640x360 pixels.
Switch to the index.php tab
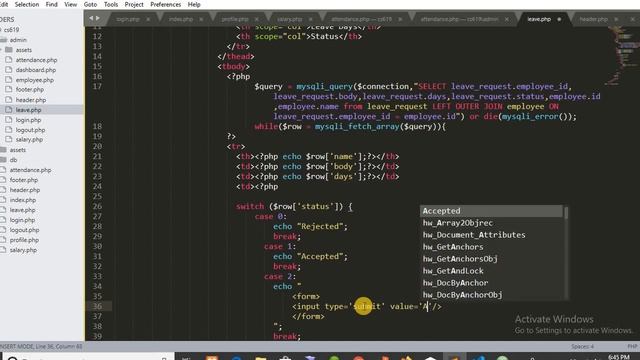pos(181,19)
